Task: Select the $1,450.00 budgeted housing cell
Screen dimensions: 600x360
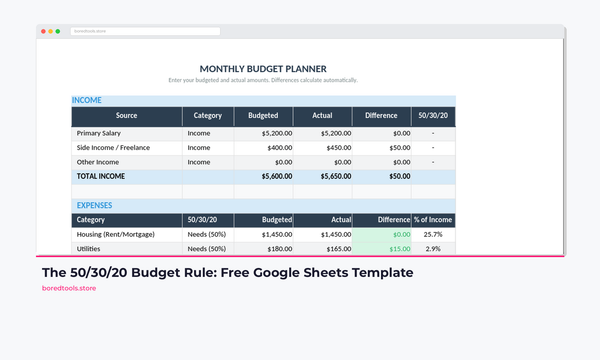Action: [x=263, y=235]
